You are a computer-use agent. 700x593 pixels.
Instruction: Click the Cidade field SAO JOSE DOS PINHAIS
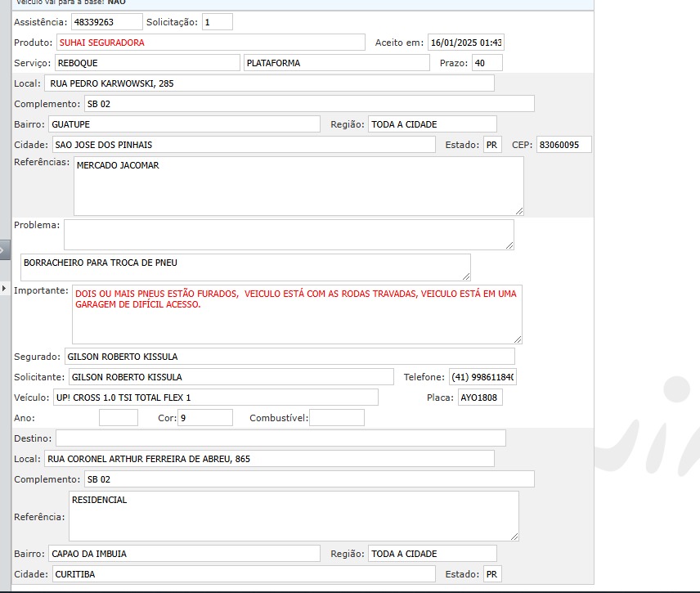[244, 145]
